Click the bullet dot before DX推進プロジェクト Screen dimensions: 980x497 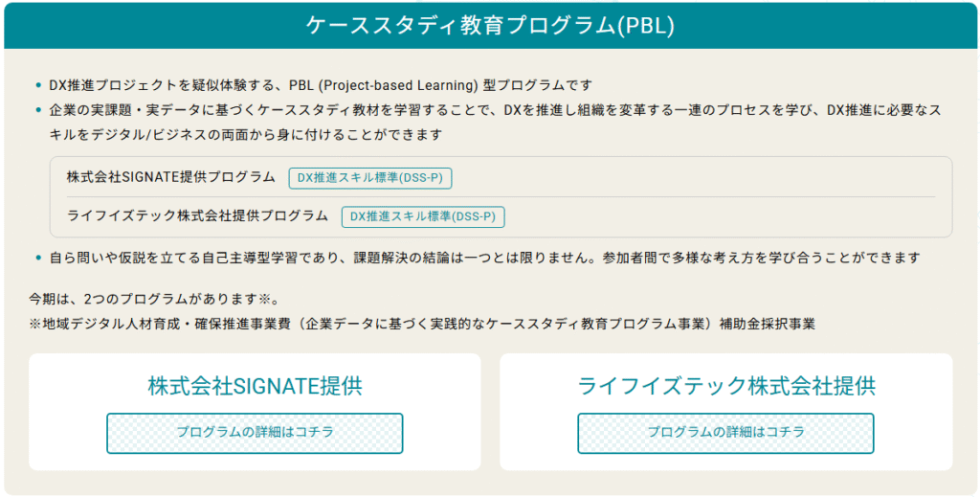point(38,85)
